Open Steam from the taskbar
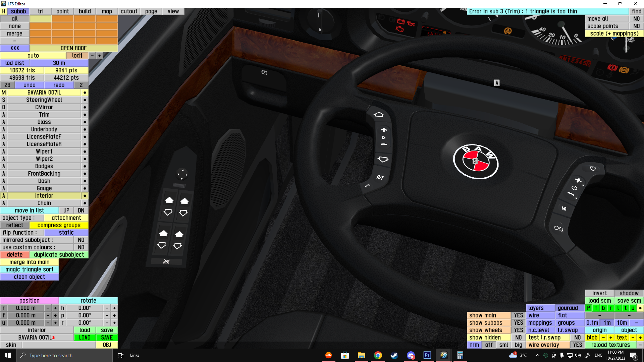Viewport: 644px width, 362px height. pyautogui.click(x=394, y=355)
